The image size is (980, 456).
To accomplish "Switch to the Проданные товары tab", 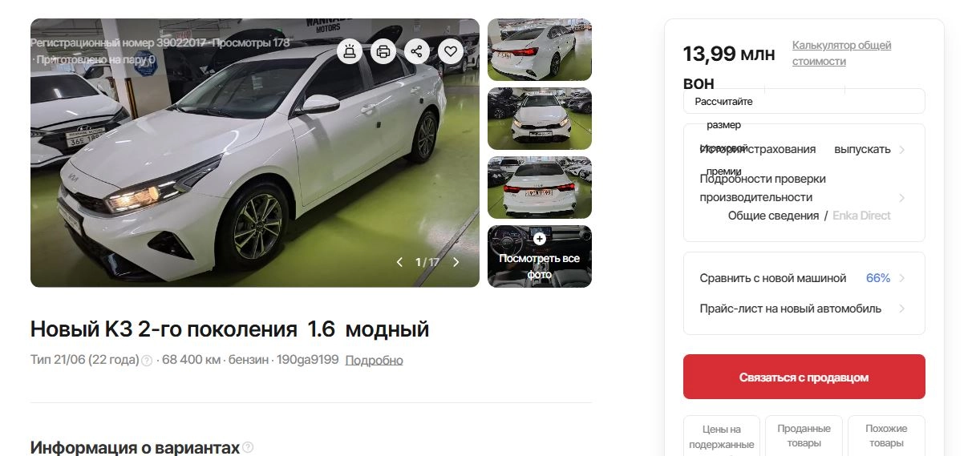I will tap(804, 436).
